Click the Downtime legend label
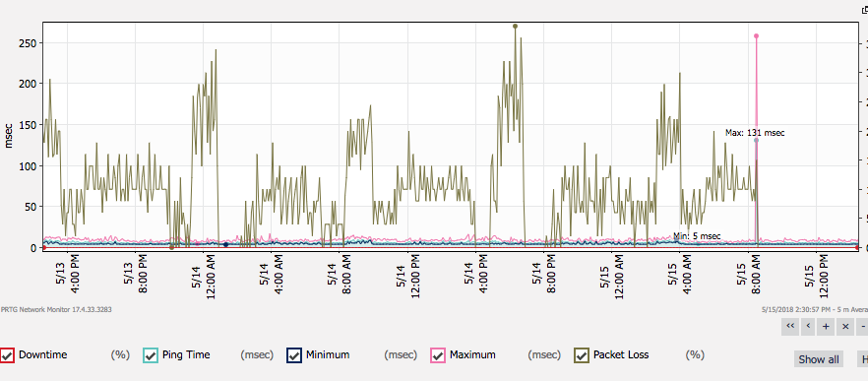 [42, 355]
